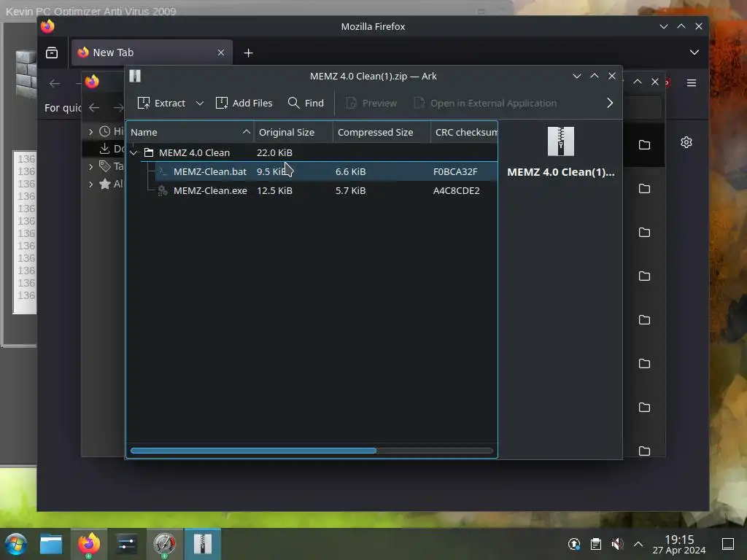Open the start menu on taskbar
The image size is (747, 560).
16,544
